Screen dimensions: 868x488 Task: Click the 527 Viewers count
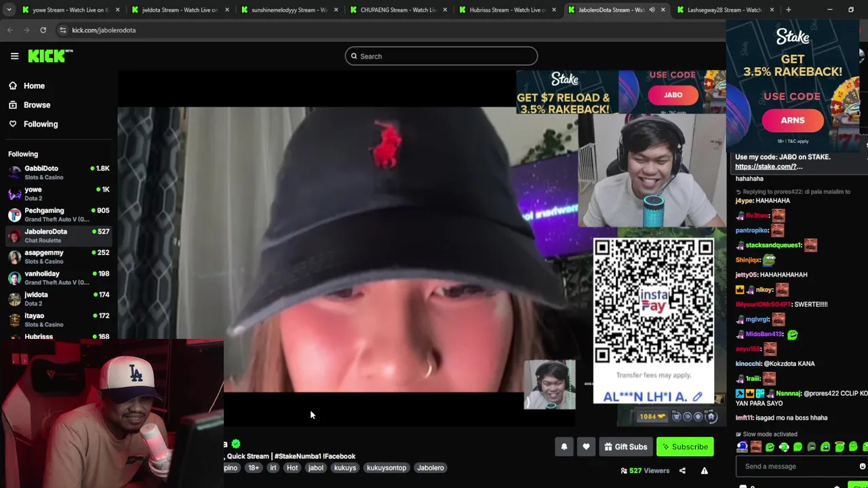(645, 470)
